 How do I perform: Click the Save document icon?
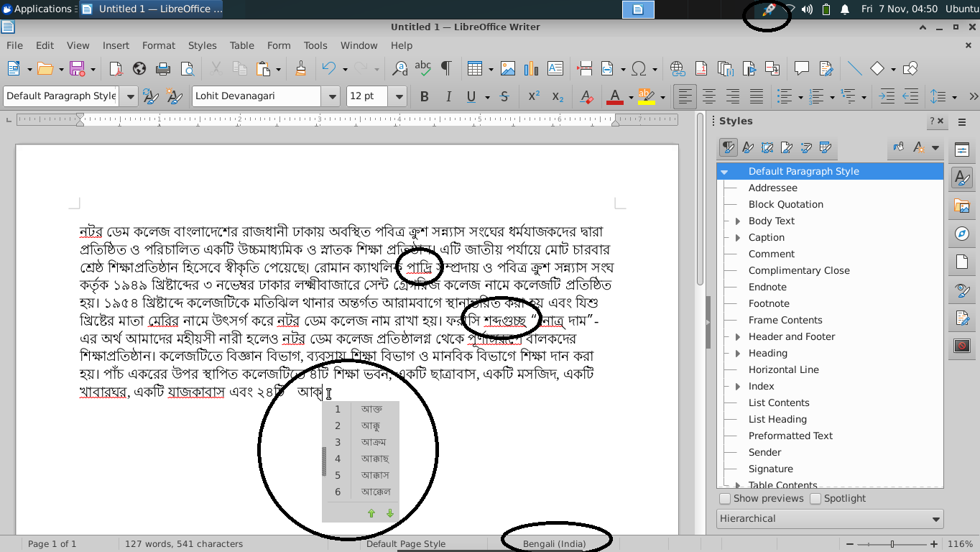coord(77,69)
